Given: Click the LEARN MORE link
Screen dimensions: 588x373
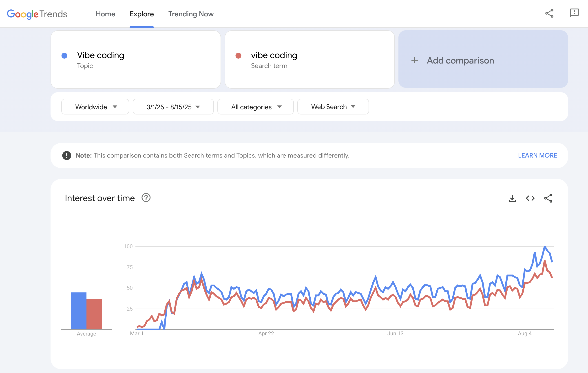Looking at the screenshot, I should pos(537,155).
